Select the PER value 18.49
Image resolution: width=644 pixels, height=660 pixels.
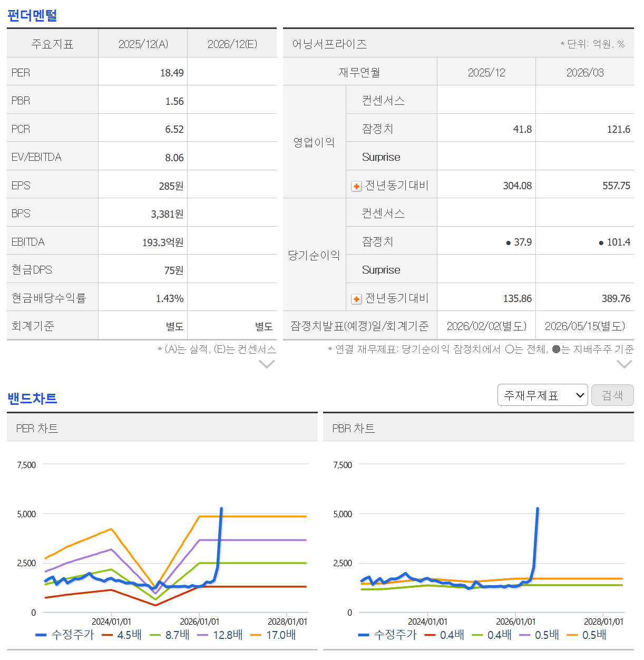tap(172, 73)
